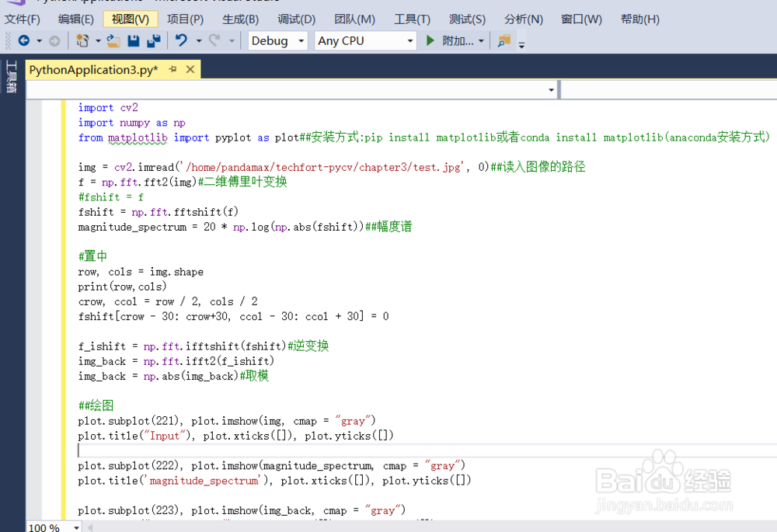Click the underlined matplotlib word

(138, 137)
